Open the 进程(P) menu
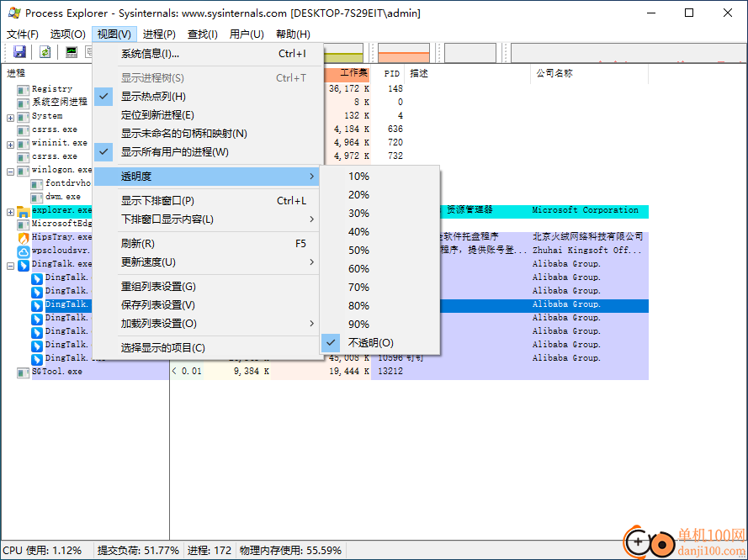 [x=159, y=34]
